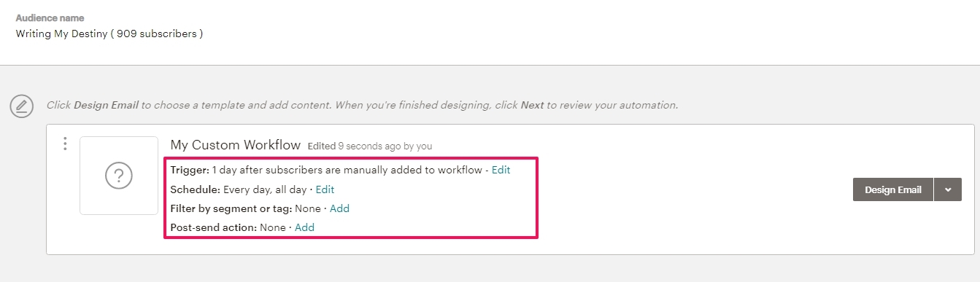Image resolution: width=980 pixels, height=282 pixels.
Task: Click the Design Email button
Action: tap(893, 189)
